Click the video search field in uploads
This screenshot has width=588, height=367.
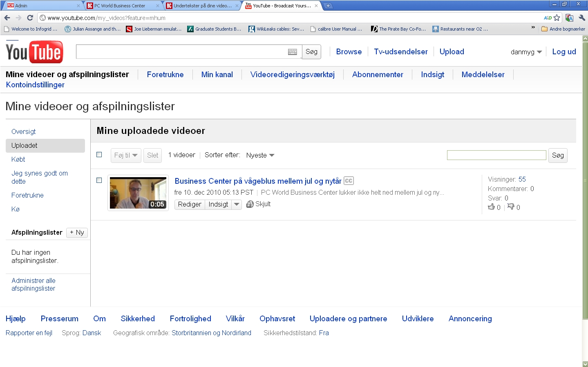tap(496, 155)
